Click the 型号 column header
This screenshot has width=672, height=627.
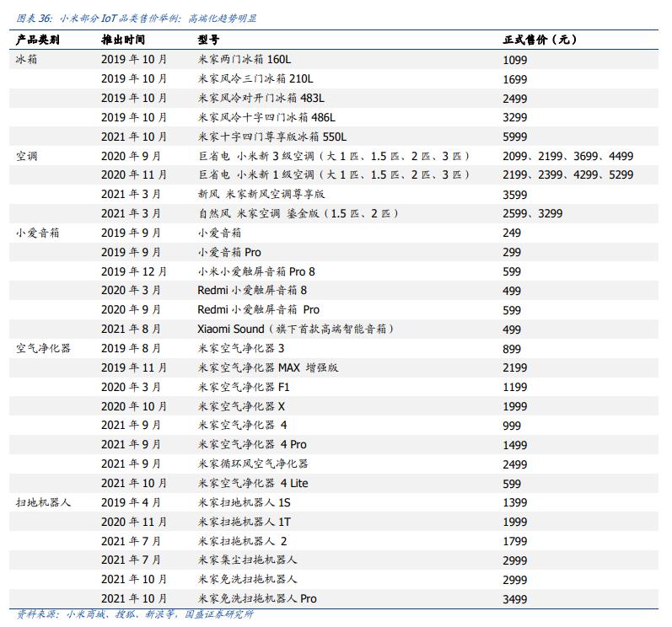point(208,40)
